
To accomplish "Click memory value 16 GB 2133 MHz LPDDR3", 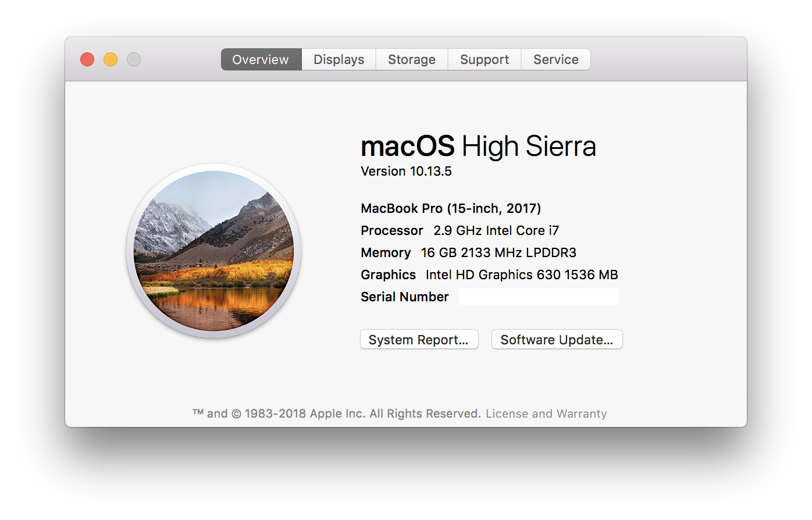I will point(498,252).
